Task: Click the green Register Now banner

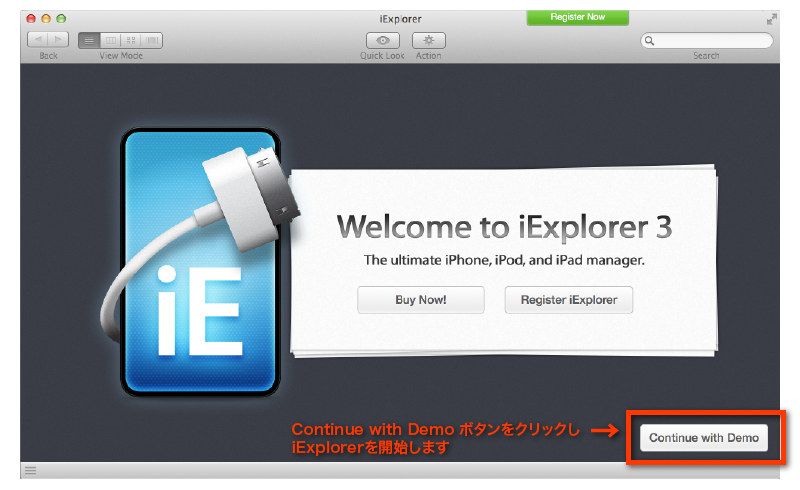Action: [x=578, y=17]
